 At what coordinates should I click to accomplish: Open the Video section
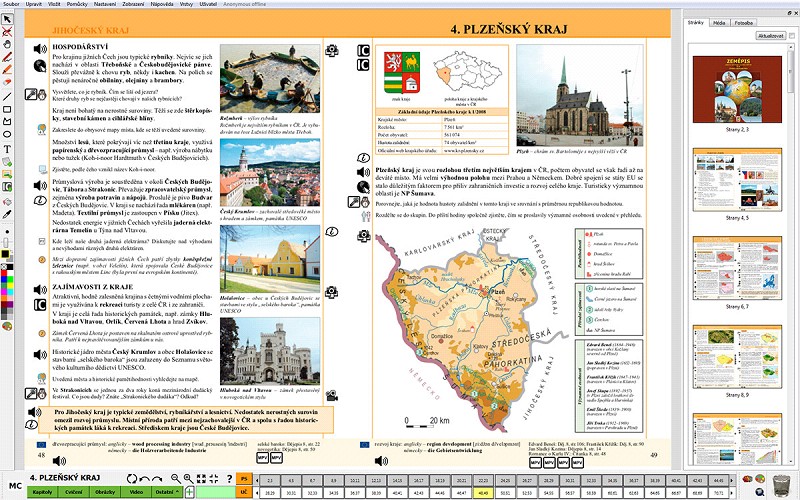coord(136,492)
